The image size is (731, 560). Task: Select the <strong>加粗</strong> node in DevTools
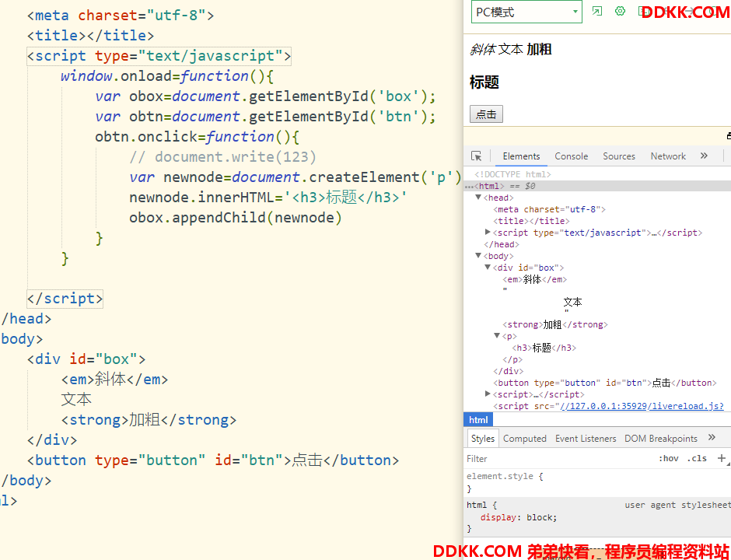tap(555, 324)
